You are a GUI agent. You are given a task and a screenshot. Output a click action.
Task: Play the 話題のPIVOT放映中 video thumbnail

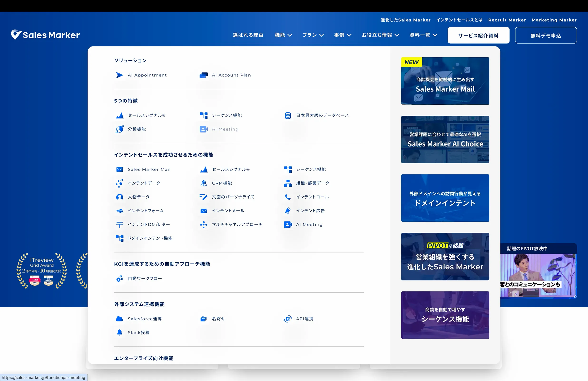point(538,275)
